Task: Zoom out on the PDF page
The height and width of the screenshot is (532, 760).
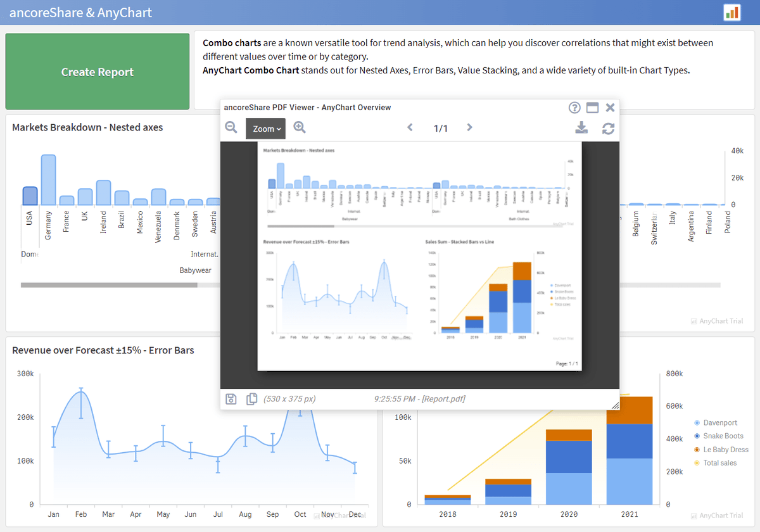Action: pyautogui.click(x=232, y=127)
